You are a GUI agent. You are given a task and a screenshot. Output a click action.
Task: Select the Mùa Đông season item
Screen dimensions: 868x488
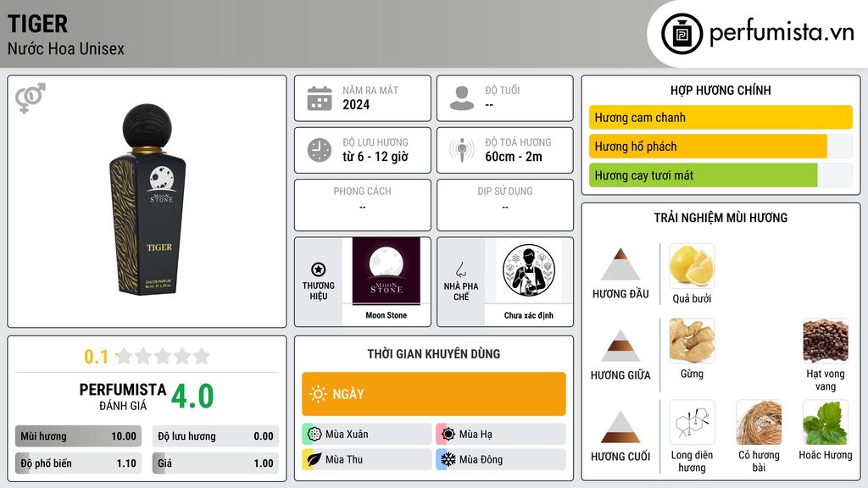pos(501,459)
